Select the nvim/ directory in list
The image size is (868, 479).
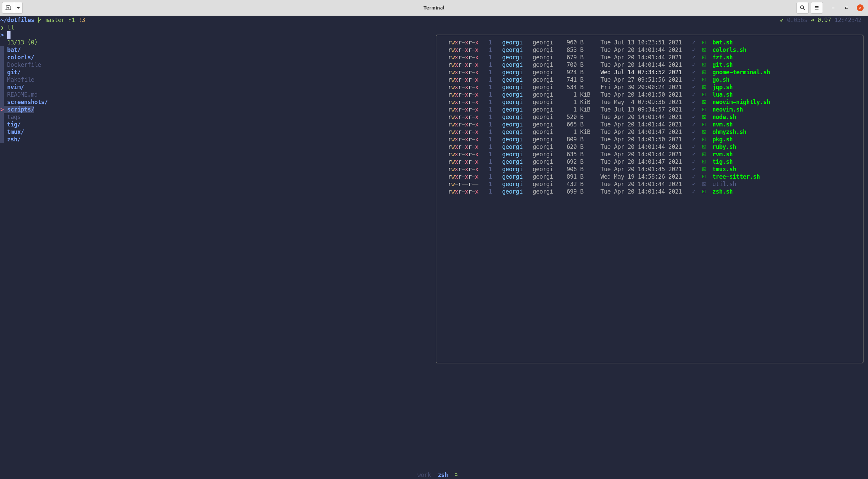pos(15,87)
